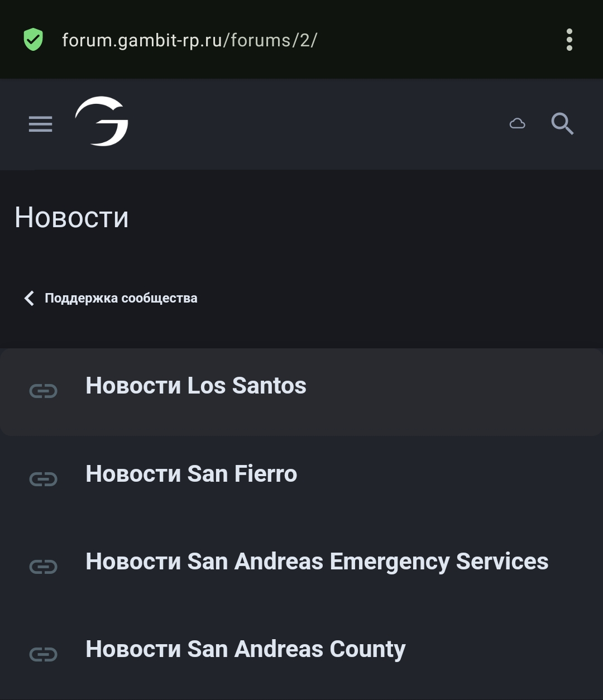Click the Gambit G logo
603x700 pixels.
(x=102, y=122)
